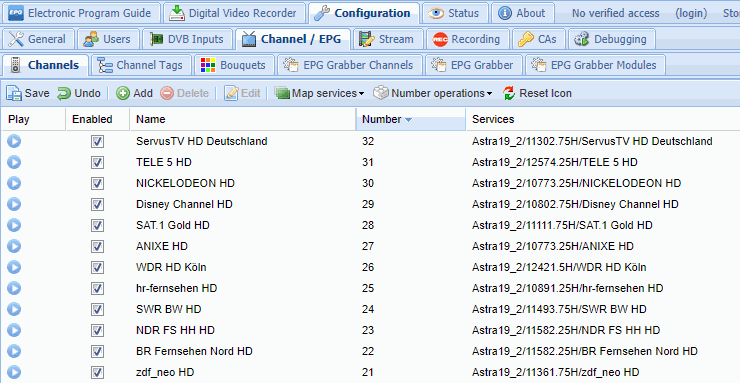740x383 pixels.
Task: Toggle Enabled for zdf_neo HD
Action: pos(98,372)
